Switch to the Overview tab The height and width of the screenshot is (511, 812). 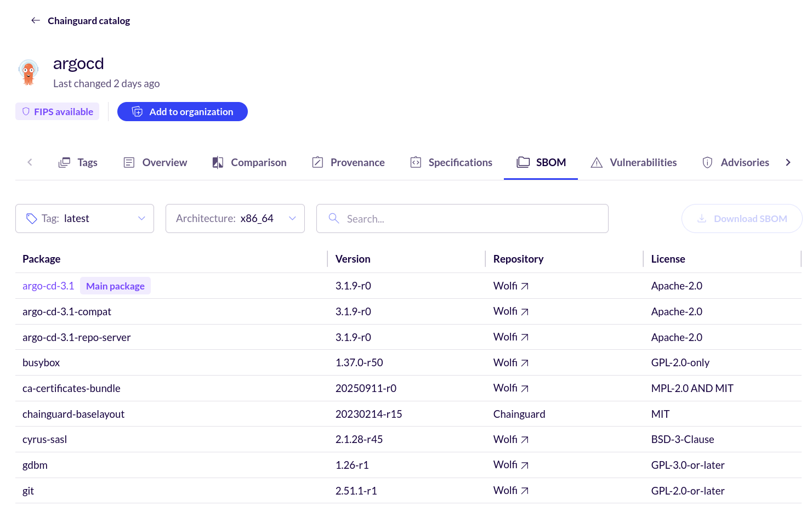point(164,162)
